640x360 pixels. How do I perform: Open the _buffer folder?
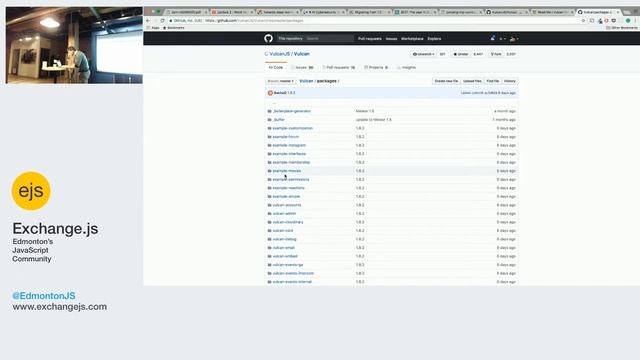point(279,120)
